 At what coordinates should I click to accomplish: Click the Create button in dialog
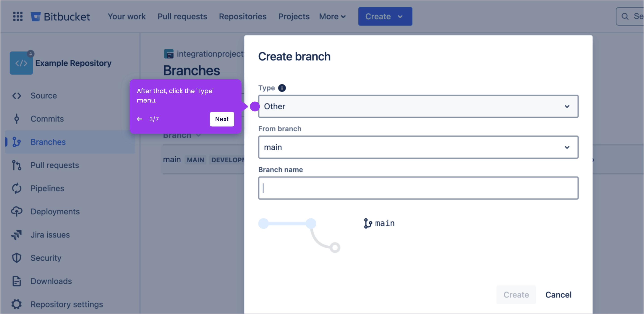[516, 295]
